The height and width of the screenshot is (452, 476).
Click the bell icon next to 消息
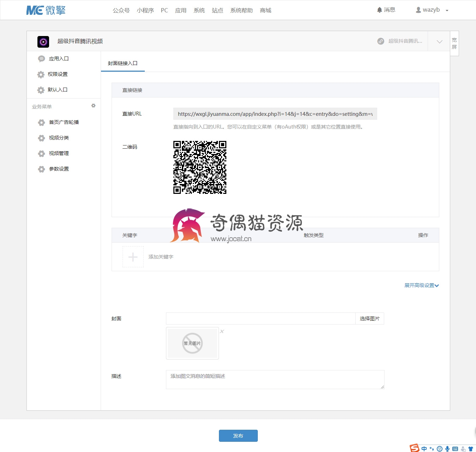(380, 10)
